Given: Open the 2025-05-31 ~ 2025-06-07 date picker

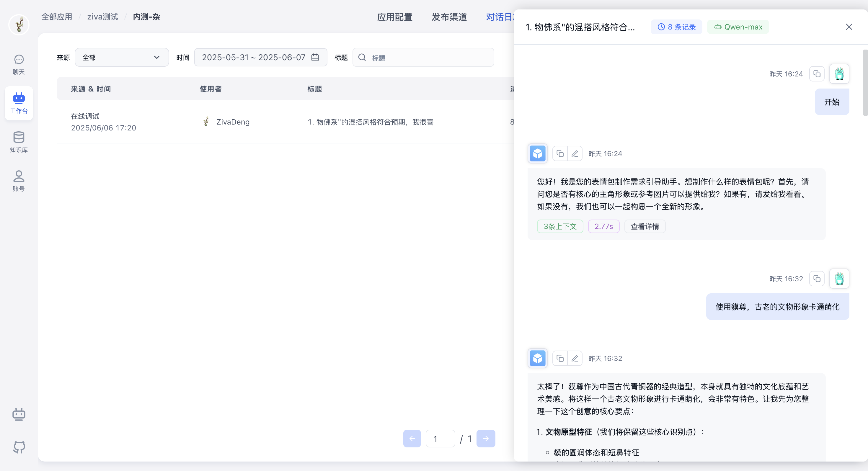Looking at the screenshot, I should point(260,57).
